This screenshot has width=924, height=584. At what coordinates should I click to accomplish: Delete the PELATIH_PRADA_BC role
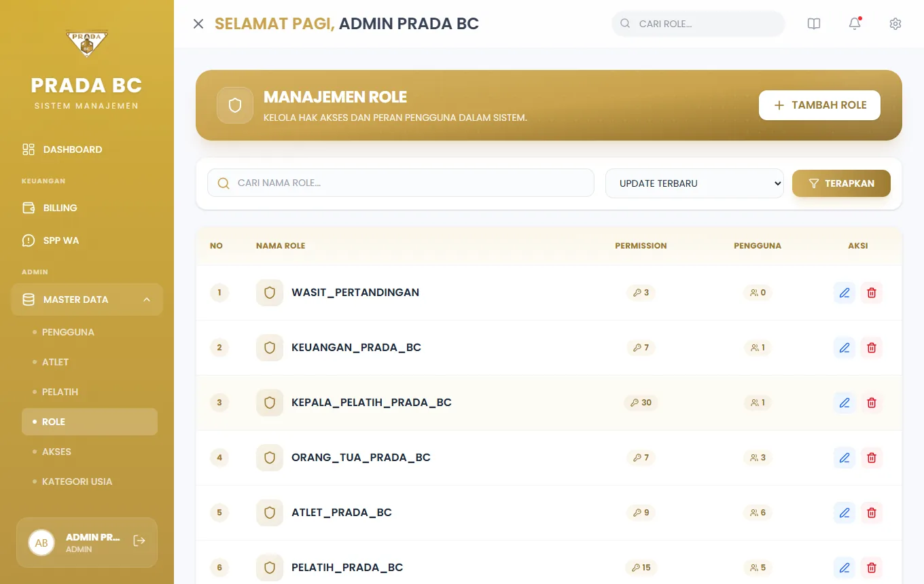click(x=872, y=568)
